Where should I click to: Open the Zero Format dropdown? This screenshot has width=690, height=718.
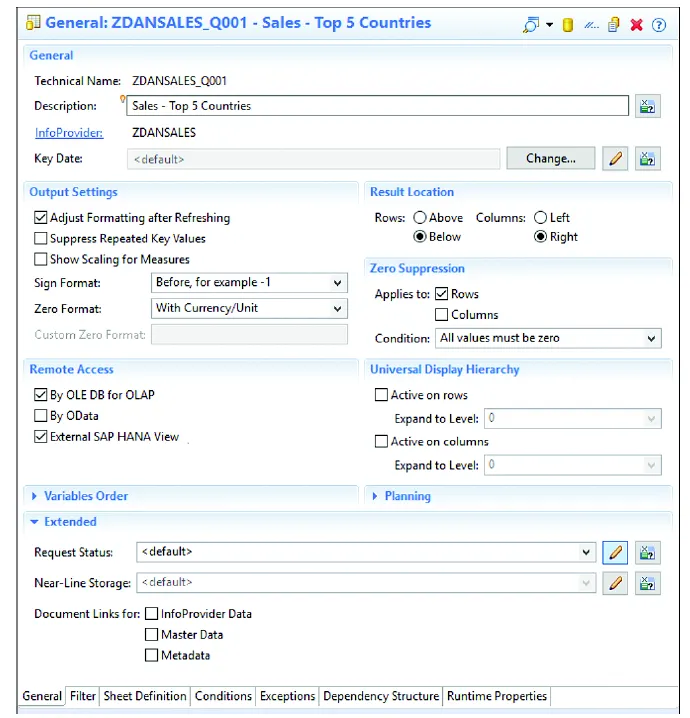[x=249, y=308]
